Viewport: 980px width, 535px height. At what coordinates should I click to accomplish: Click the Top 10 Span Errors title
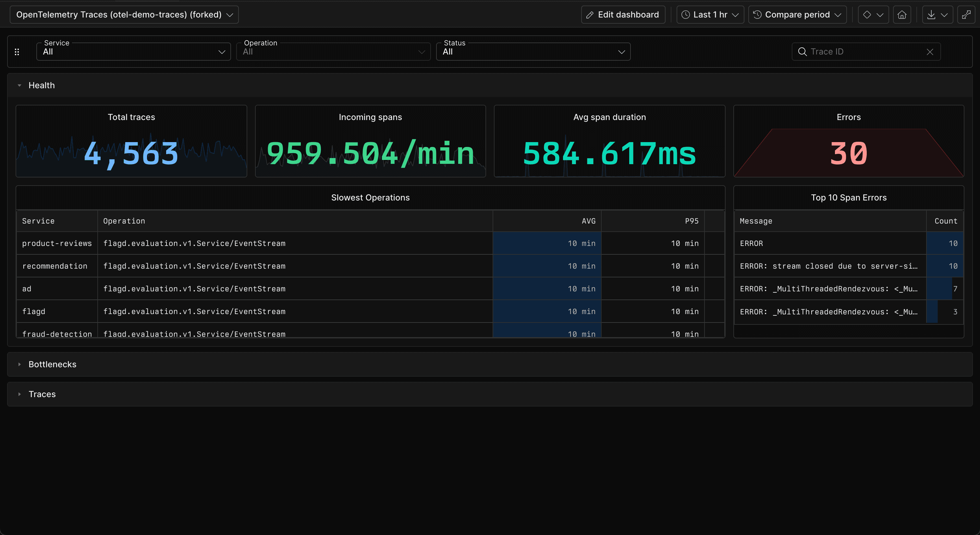(x=848, y=198)
